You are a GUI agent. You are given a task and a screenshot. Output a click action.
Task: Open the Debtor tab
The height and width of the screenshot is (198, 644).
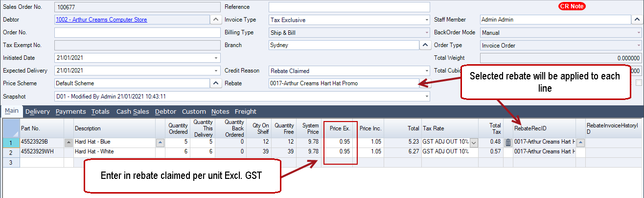click(165, 112)
